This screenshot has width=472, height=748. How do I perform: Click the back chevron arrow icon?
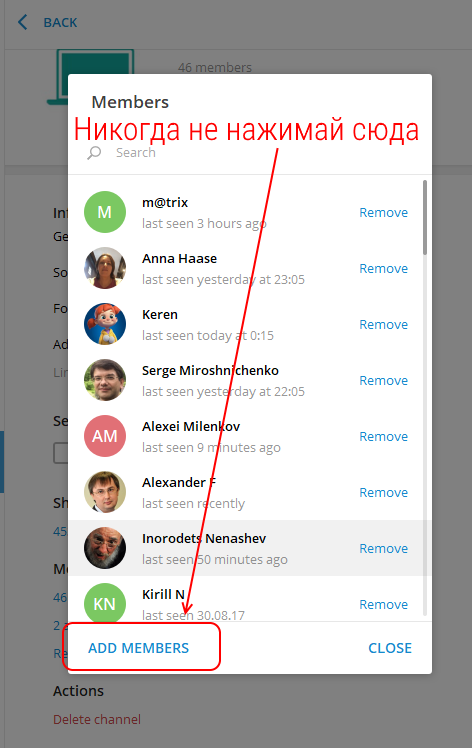22,22
